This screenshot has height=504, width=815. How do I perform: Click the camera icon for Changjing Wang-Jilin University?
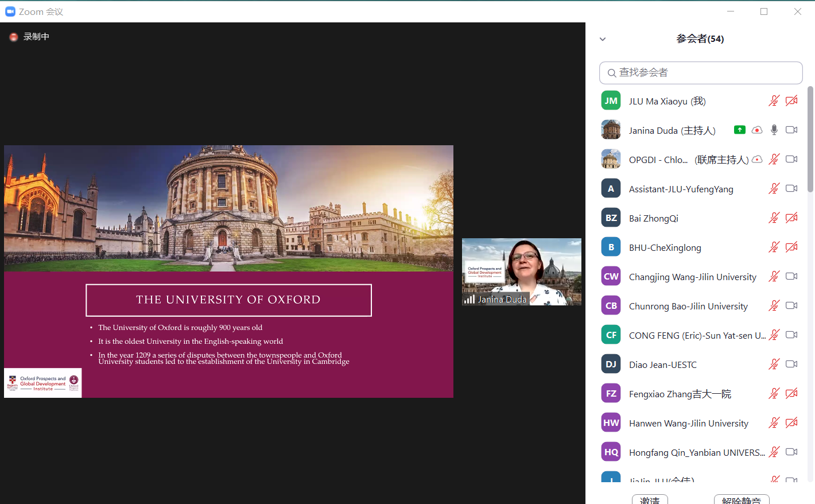coord(791,276)
